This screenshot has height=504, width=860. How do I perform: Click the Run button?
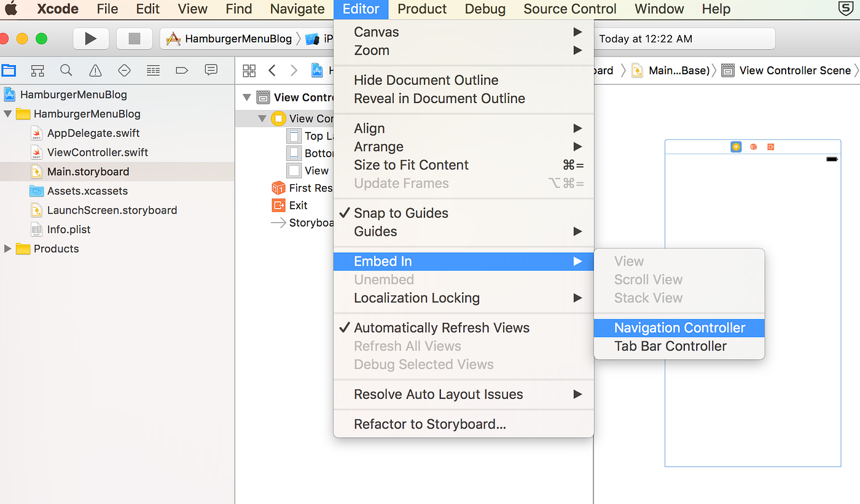[x=91, y=38]
